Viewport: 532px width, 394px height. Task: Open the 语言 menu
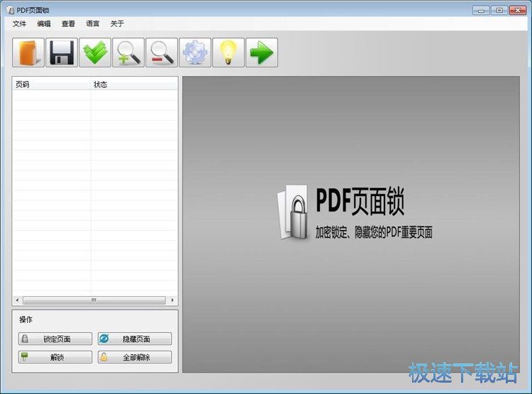click(93, 23)
